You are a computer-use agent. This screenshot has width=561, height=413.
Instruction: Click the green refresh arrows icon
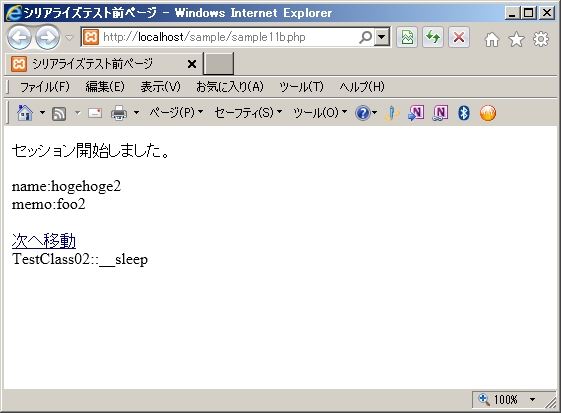433,37
